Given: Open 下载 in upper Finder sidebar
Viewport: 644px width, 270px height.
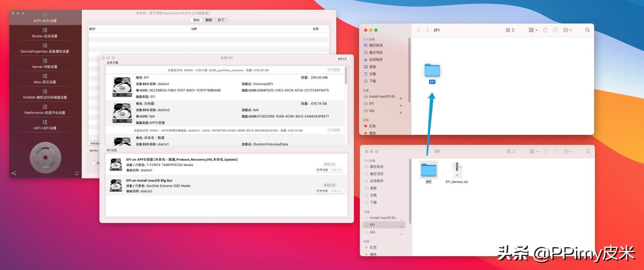Looking at the screenshot, I should click(x=372, y=81).
